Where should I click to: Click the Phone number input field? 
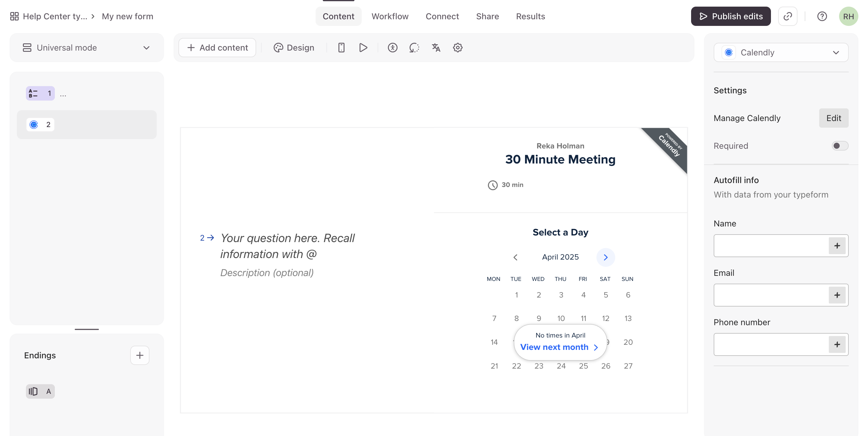(771, 344)
